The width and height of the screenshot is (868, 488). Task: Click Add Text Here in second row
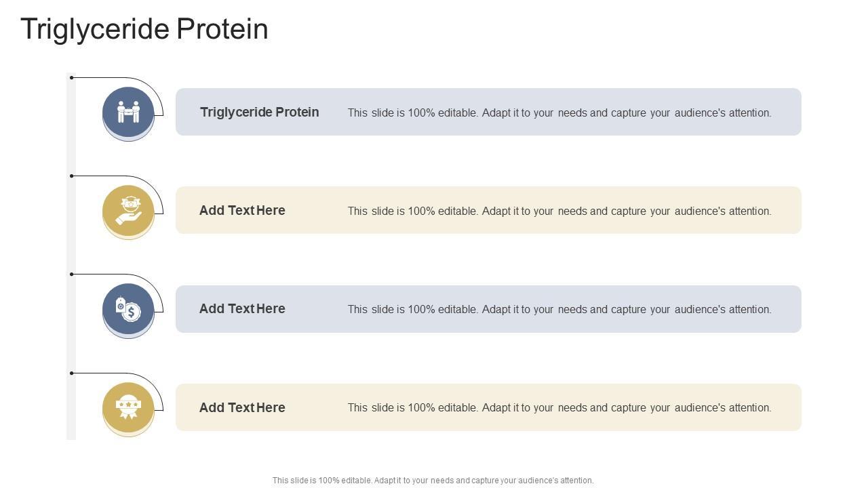[x=242, y=211]
